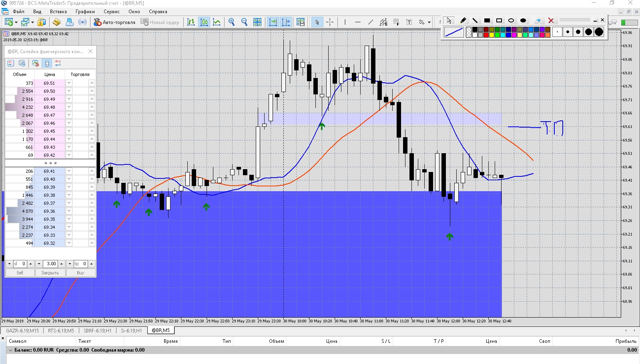Click the Новый ордер button

(160, 22)
